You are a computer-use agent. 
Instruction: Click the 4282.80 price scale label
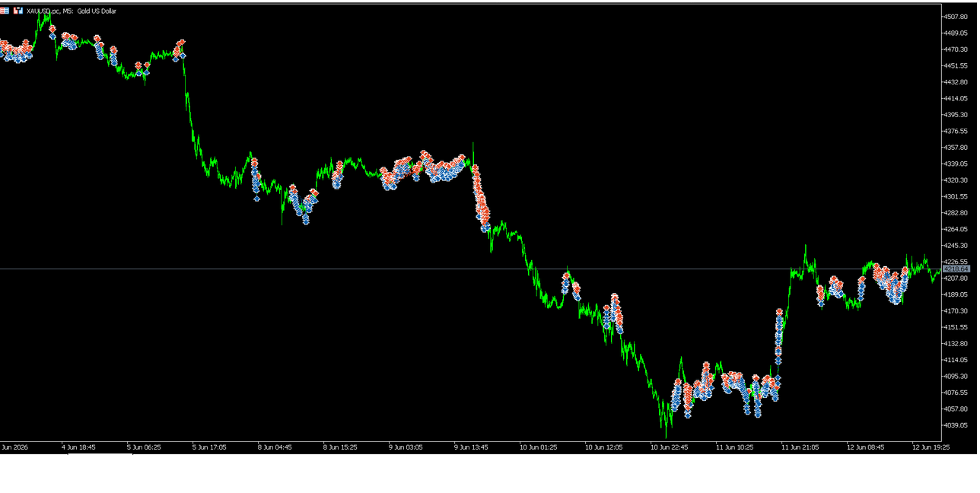point(956,213)
